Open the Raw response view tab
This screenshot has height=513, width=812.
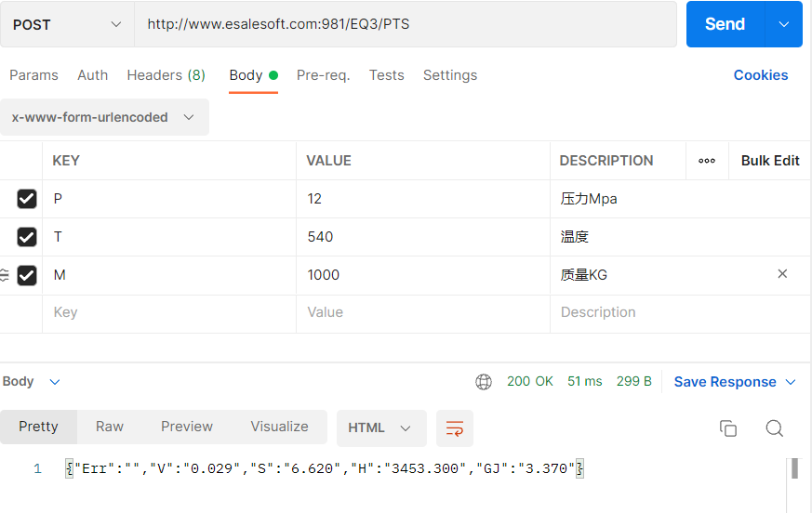[110, 427]
